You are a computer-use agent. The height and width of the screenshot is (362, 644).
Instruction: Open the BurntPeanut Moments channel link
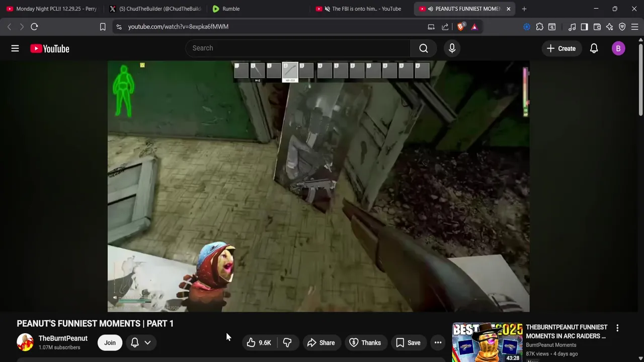tap(551, 345)
